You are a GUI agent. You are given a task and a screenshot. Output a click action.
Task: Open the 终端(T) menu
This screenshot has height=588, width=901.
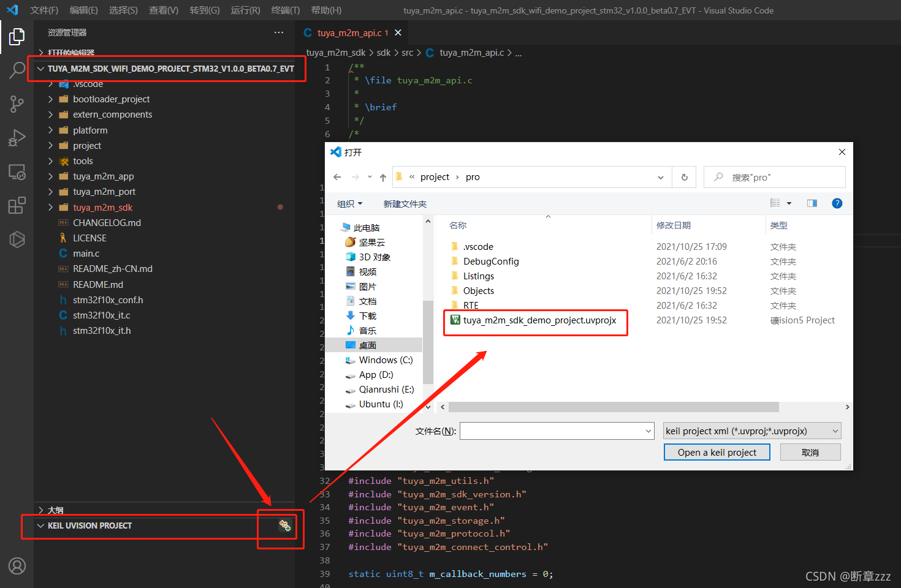285,10
